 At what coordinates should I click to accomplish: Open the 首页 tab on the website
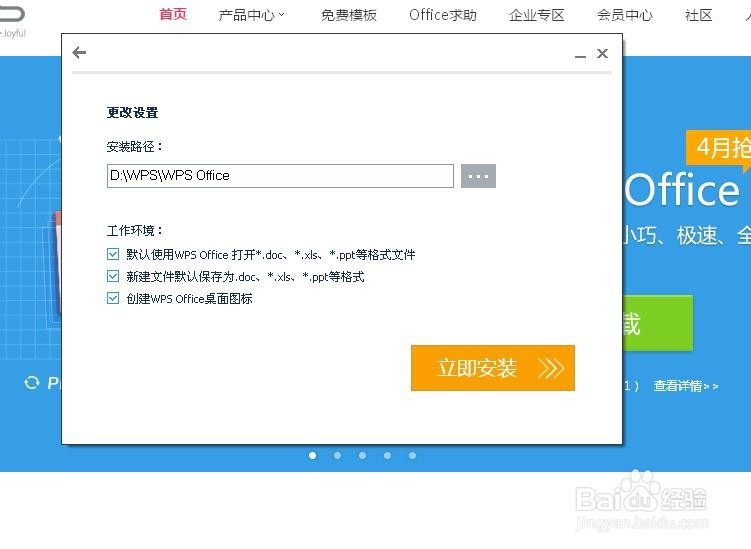click(x=172, y=14)
